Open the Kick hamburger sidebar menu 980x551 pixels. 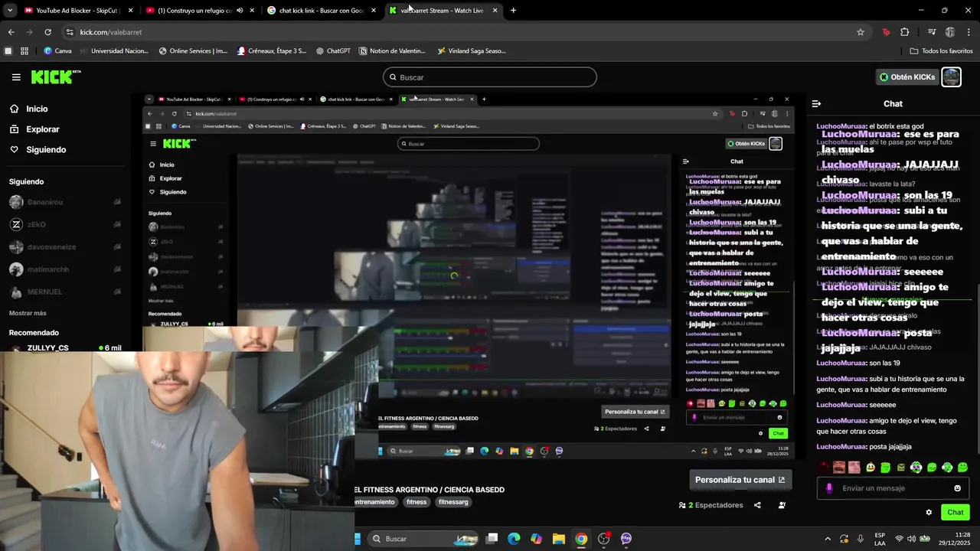[16, 77]
